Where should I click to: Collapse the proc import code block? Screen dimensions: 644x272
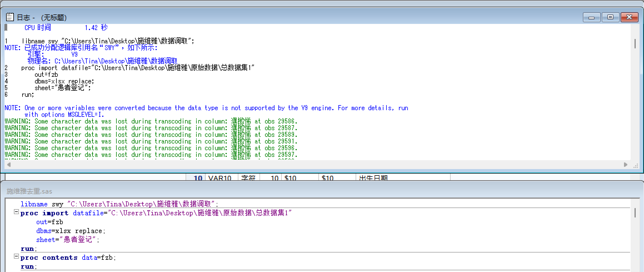(x=16, y=212)
